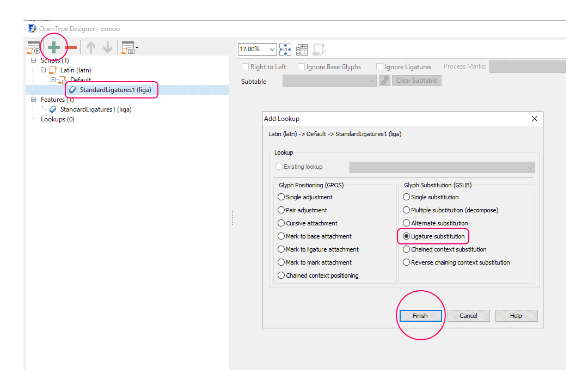The image size is (588, 392).
Task: Click the leftmost script preview toolbar icon
Action: click(x=34, y=48)
